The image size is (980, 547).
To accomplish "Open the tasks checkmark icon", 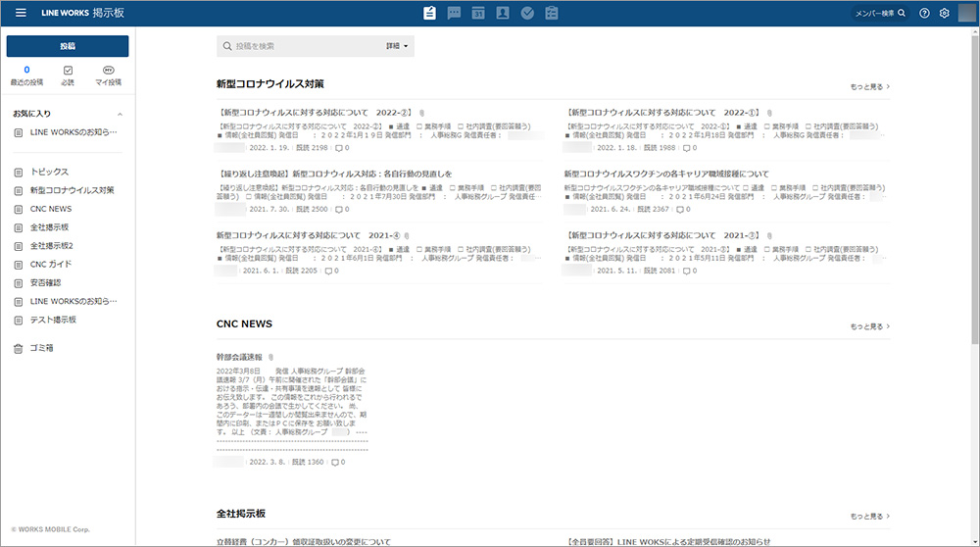I will [527, 13].
